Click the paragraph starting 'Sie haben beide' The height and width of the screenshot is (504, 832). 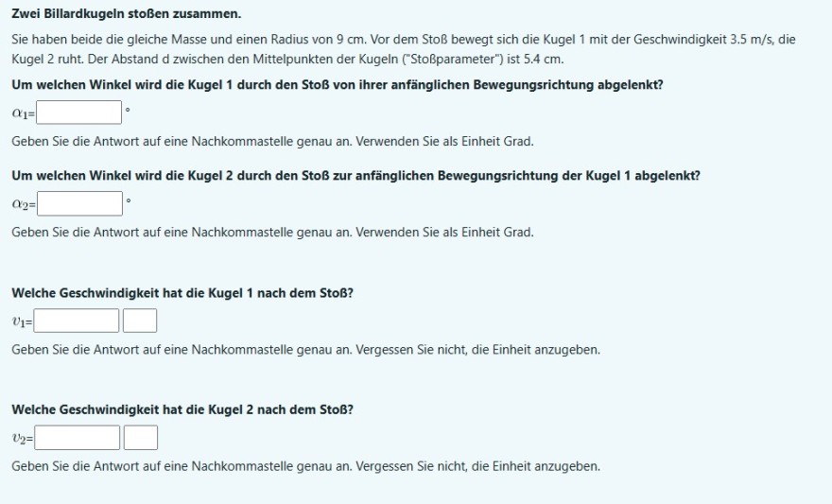[404, 49]
